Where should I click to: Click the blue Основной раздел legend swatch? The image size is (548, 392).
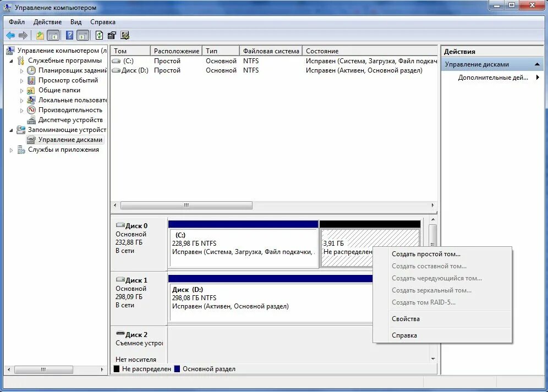(177, 368)
